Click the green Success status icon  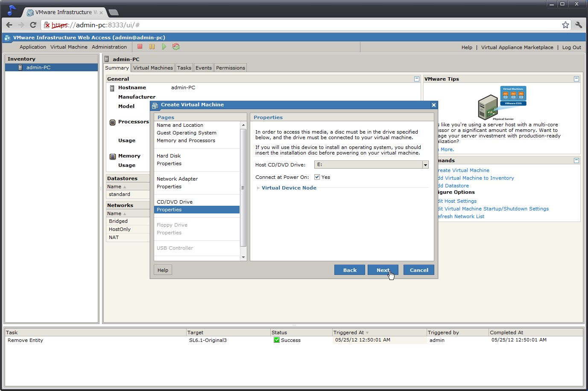click(x=277, y=340)
